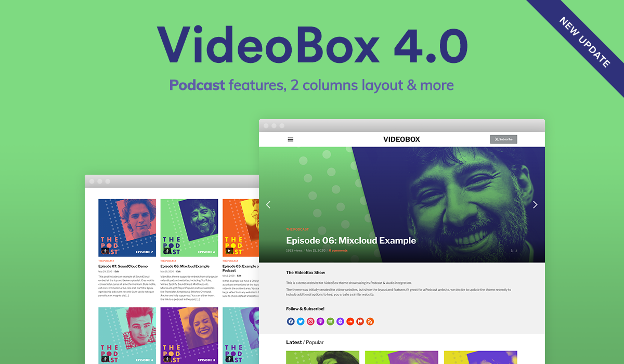Open the Instagram social icon
The width and height of the screenshot is (624, 364).
(x=310, y=321)
